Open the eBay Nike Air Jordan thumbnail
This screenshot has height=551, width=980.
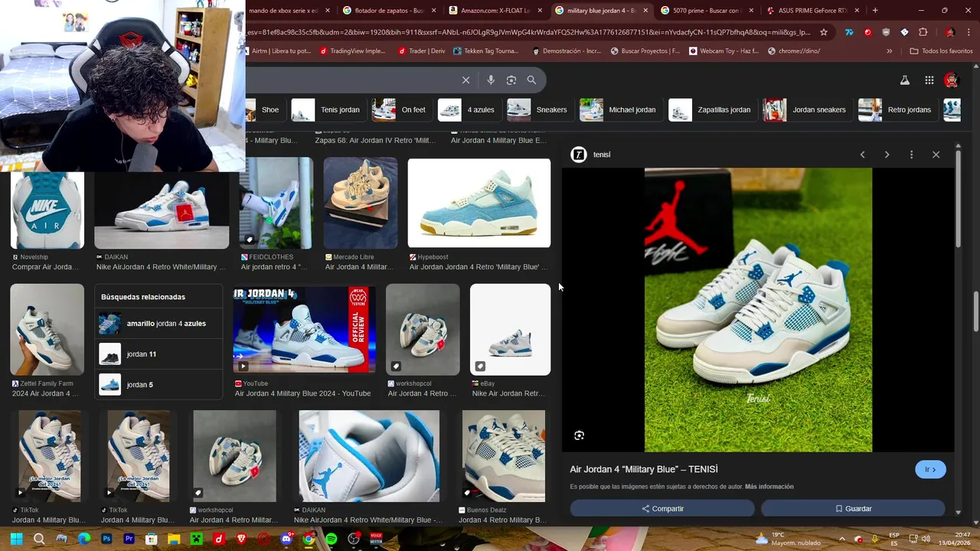click(x=510, y=330)
